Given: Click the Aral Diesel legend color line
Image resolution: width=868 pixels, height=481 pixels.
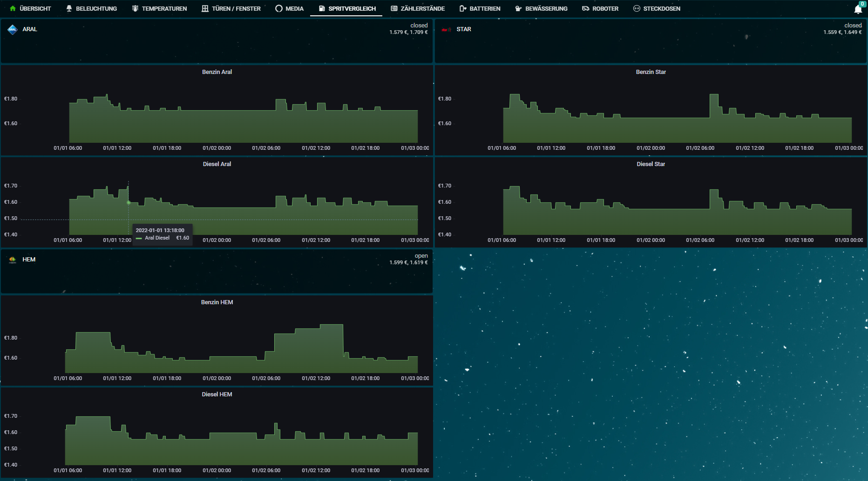Looking at the screenshot, I should [139, 238].
